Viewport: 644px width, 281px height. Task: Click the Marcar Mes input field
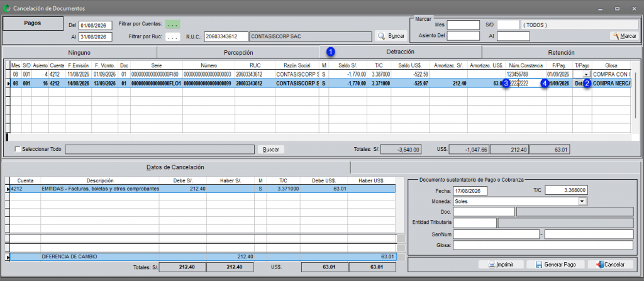464,25
